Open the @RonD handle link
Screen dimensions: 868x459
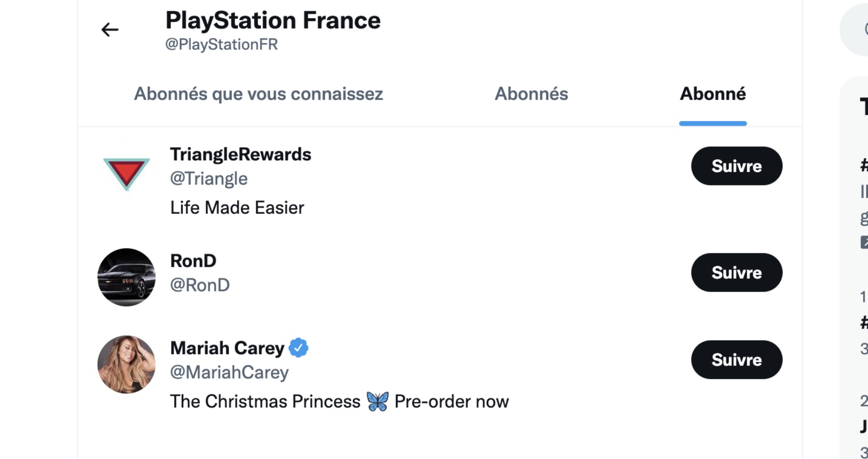pos(200,285)
